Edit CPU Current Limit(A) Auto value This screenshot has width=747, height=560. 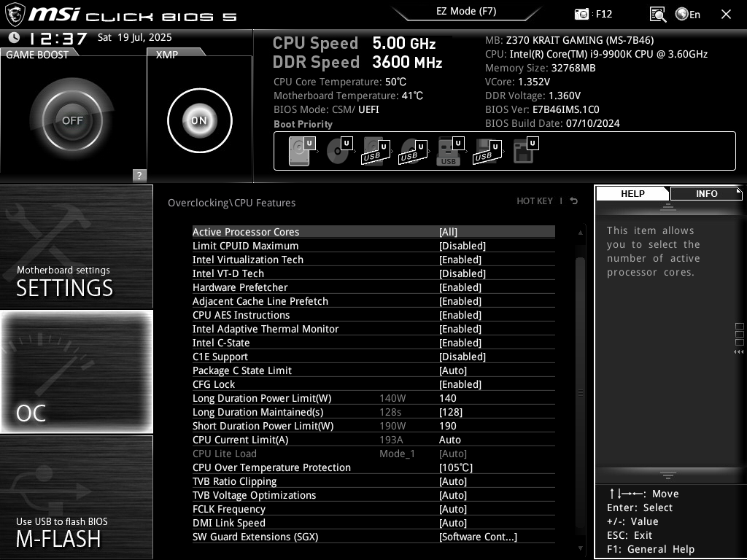pos(373,440)
